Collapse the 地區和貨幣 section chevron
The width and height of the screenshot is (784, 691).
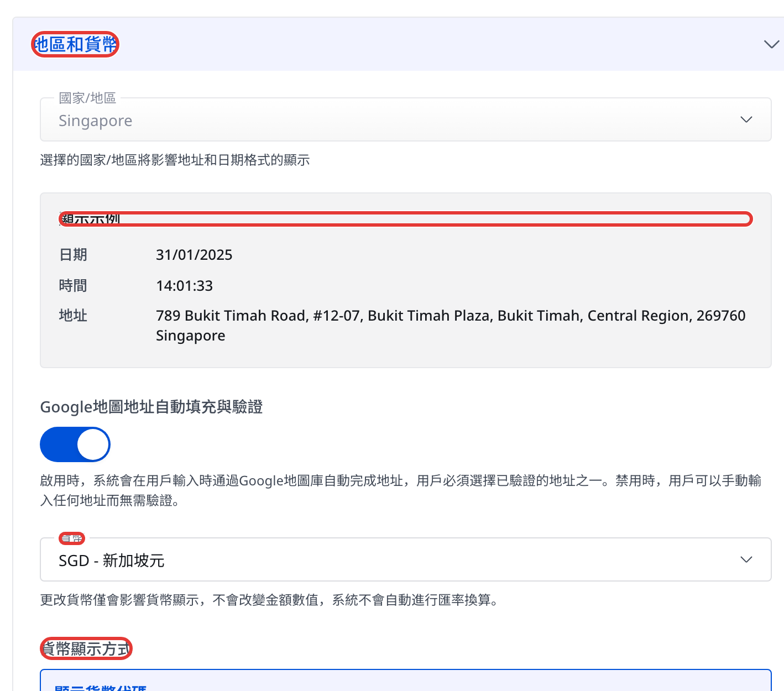point(771,44)
